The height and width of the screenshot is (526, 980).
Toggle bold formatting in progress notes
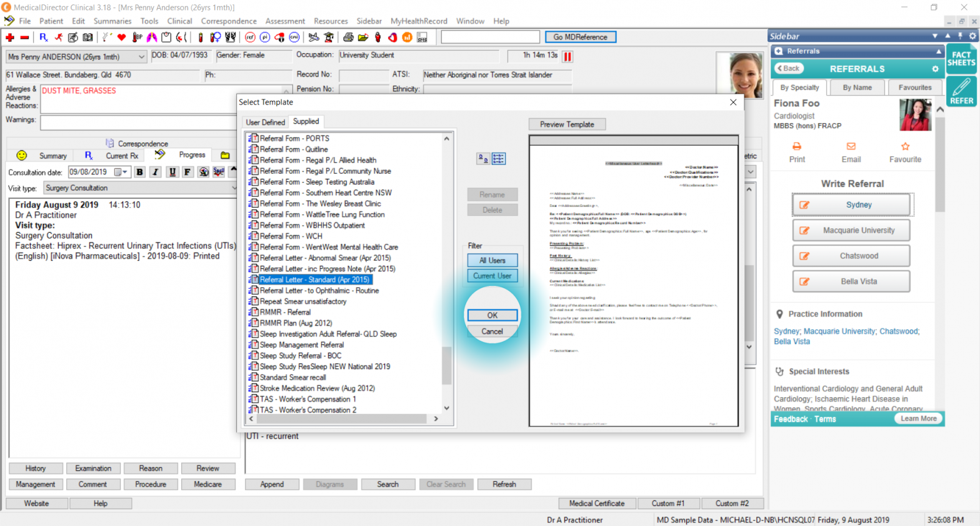[x=139, y=172]
